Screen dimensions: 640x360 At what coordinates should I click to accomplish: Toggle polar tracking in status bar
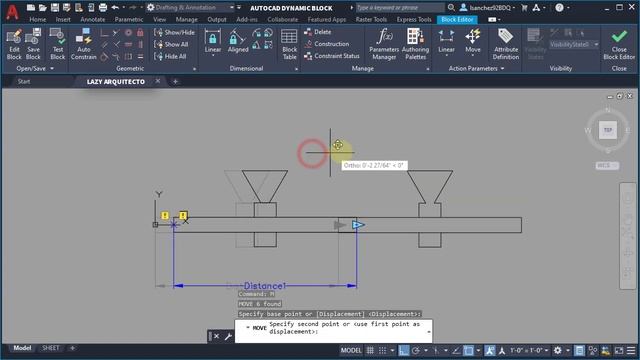click(x=416, y=350)
